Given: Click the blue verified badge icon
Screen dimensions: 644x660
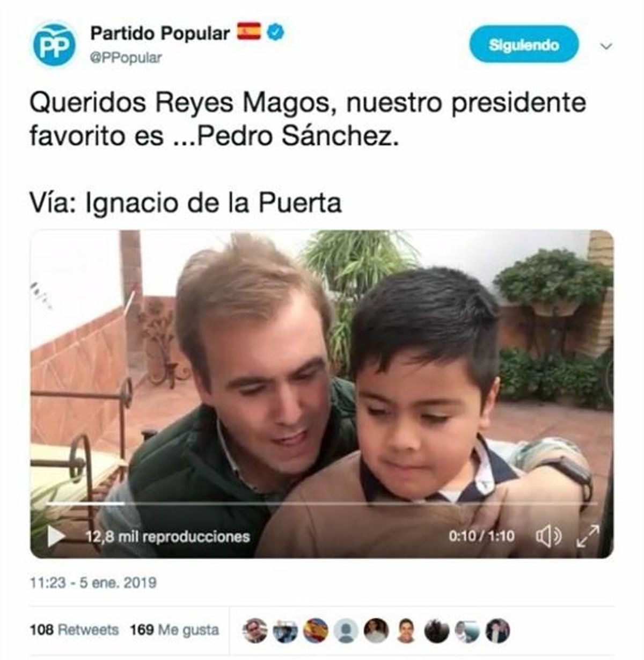Looking at the screenshot, I should (x=276, y=33).
